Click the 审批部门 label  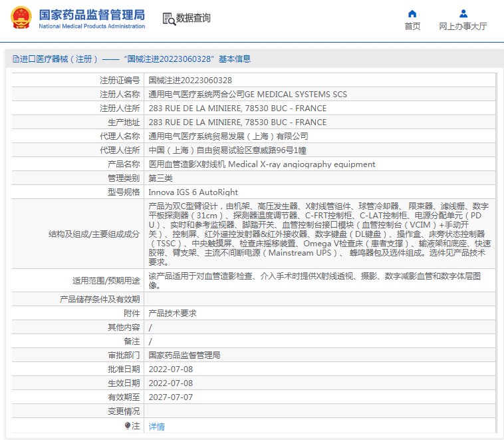coord(124,355)
